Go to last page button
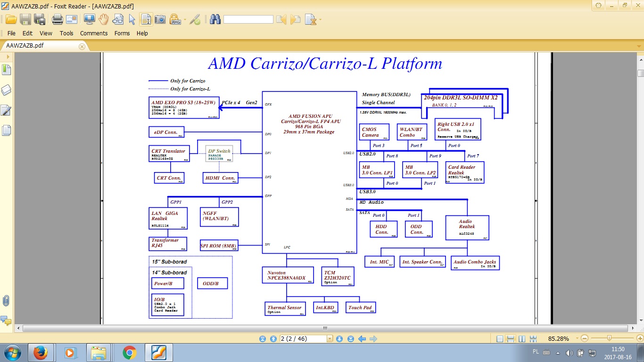This screenshot has height=362, width=644. point(350,338)
